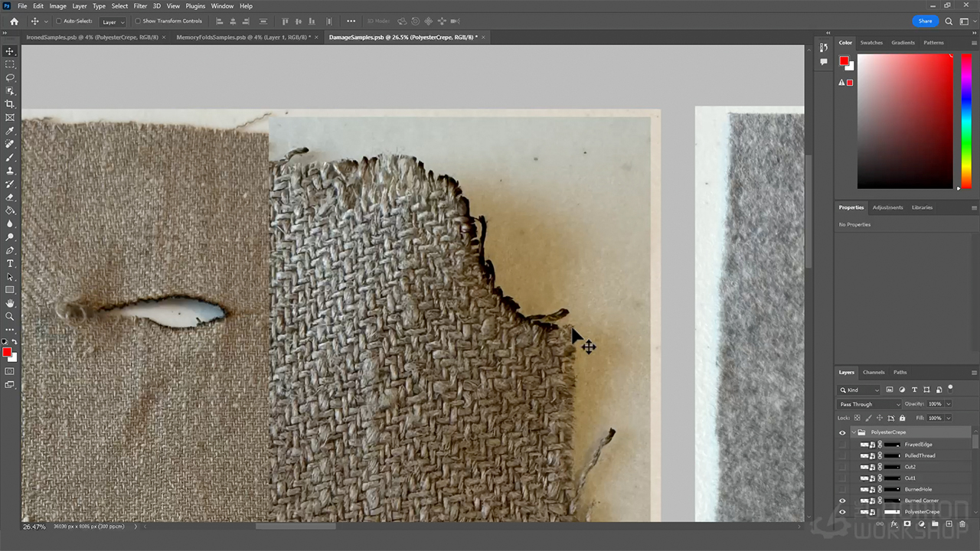
Task: Open the layer Kind filter dropdown
Action: pos(861,390)
